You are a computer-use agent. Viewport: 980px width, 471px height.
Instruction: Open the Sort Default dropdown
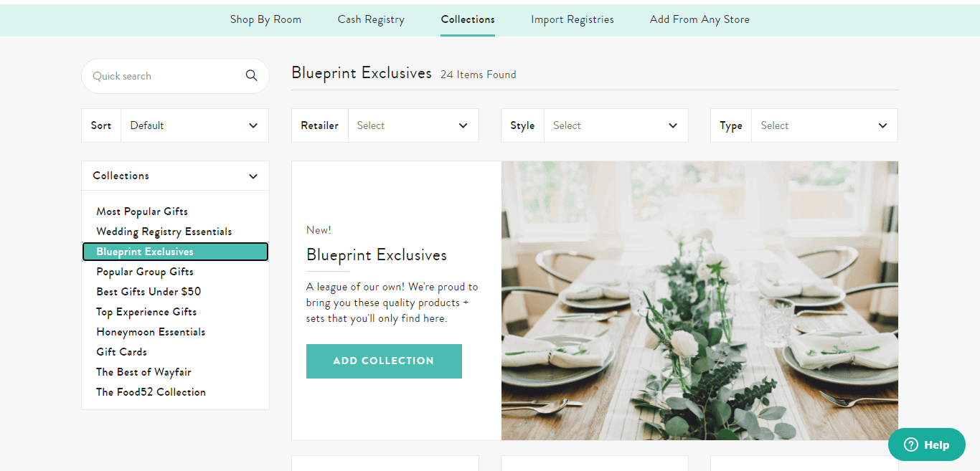tap(175, 125)
